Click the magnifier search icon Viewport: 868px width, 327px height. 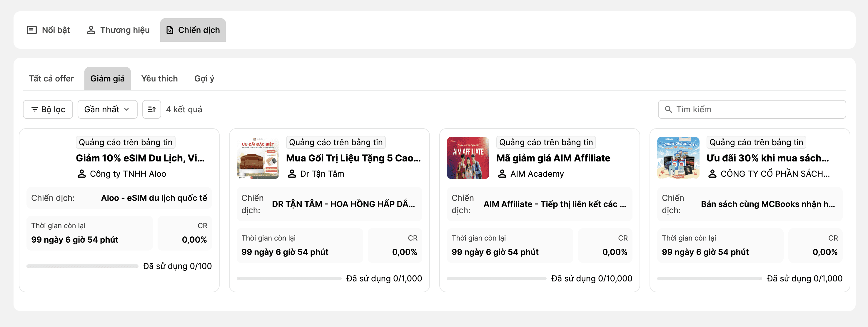(x=668, y=109)
